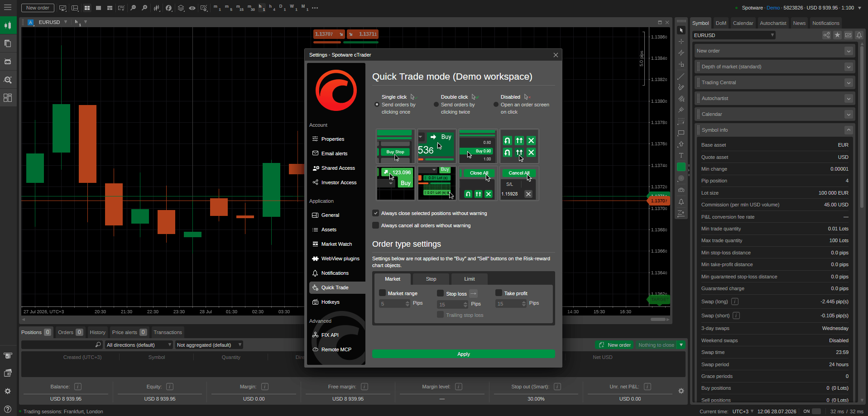Add symbol to favorites with star icon
Image resolution: width=868 pixels, height=416 pixels.
(837, 35)
